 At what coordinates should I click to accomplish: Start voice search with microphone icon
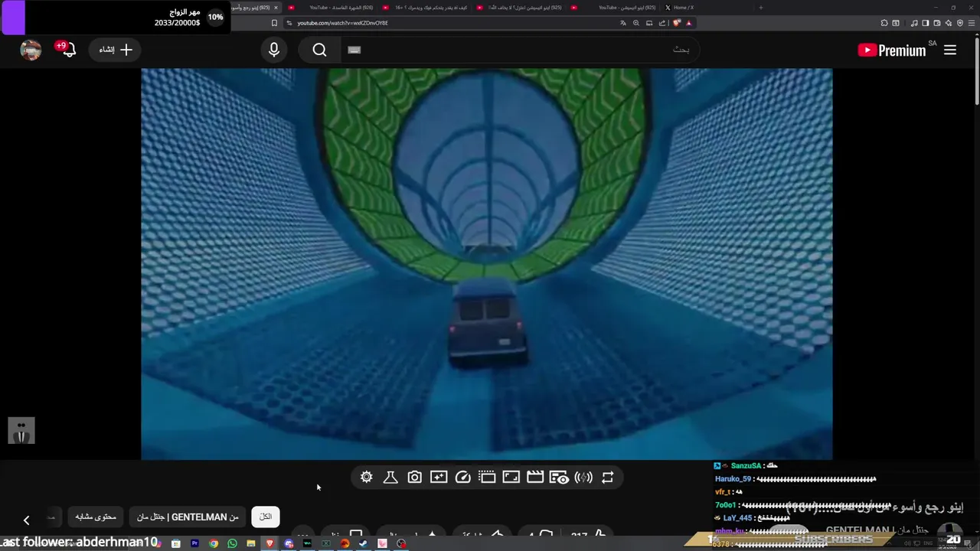tap(274, 50)
